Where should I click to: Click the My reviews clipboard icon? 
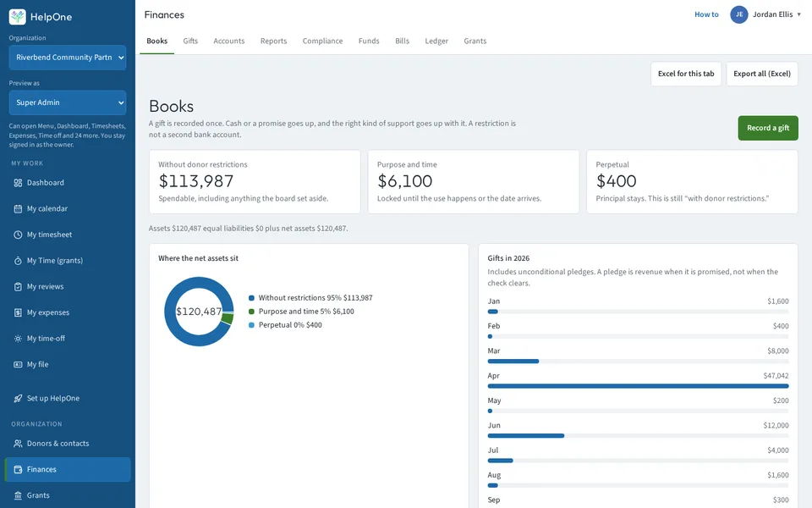18,287
